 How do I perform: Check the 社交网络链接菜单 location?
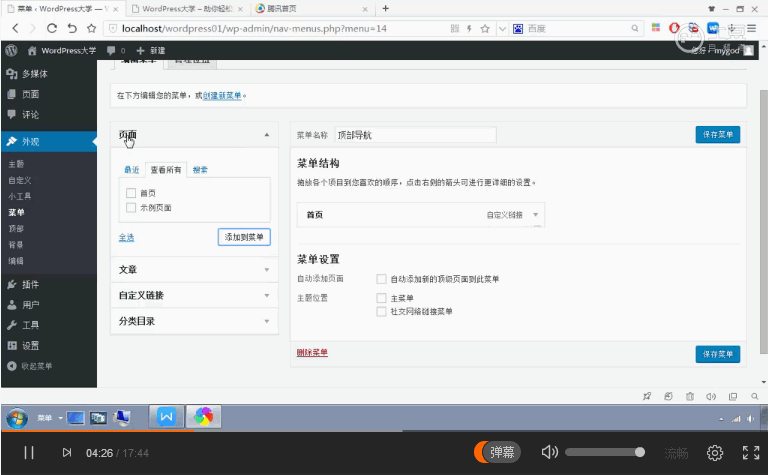[381, 311]
